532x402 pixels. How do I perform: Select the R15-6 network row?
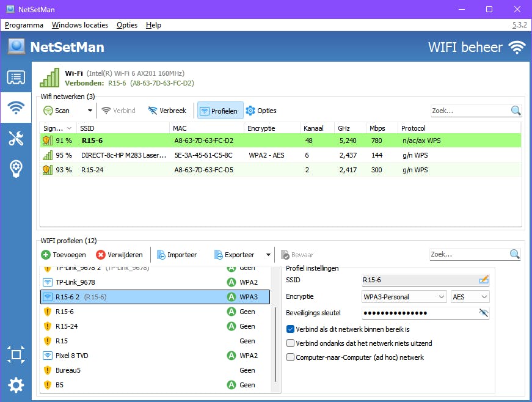(280, 141)
